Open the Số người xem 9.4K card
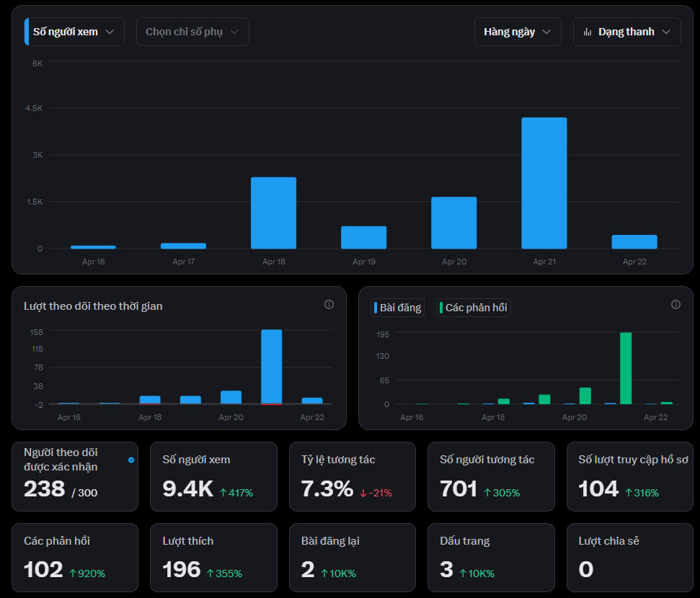 click(x=213, y=476)
